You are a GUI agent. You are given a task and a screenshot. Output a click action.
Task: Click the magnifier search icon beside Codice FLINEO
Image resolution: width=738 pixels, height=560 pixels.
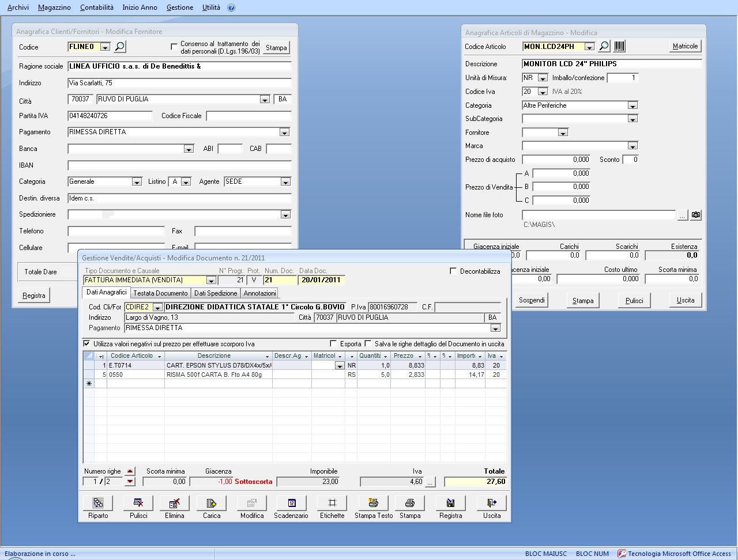point(119,47)
